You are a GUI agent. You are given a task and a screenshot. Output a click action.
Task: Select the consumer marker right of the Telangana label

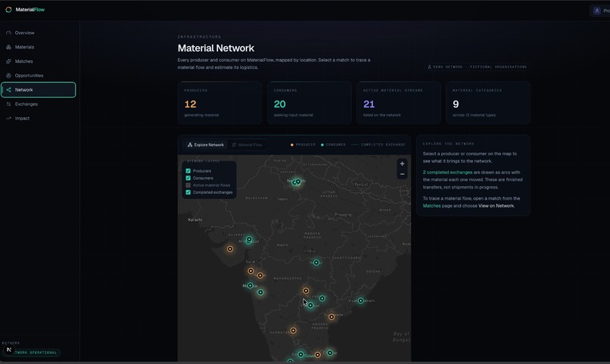(x=322, y=298)
